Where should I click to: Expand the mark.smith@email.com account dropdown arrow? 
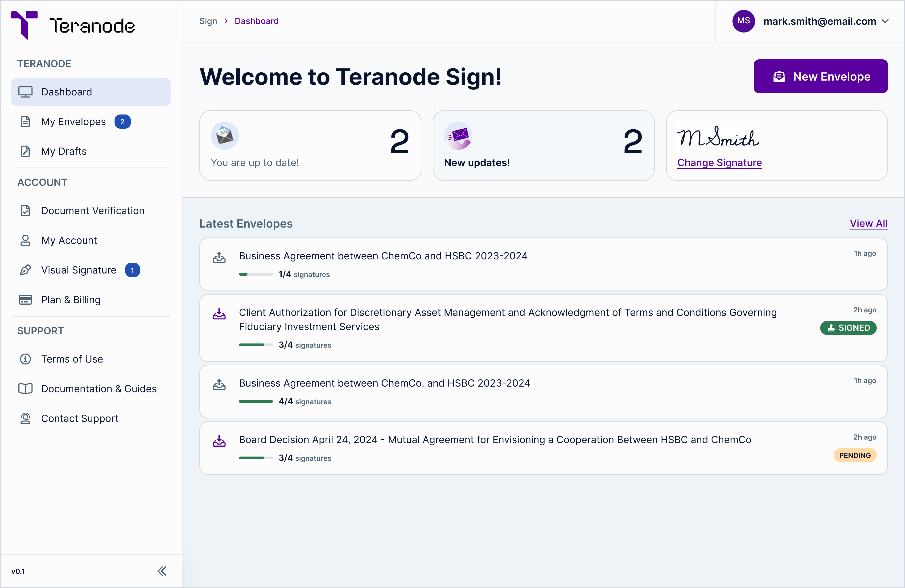885,21
